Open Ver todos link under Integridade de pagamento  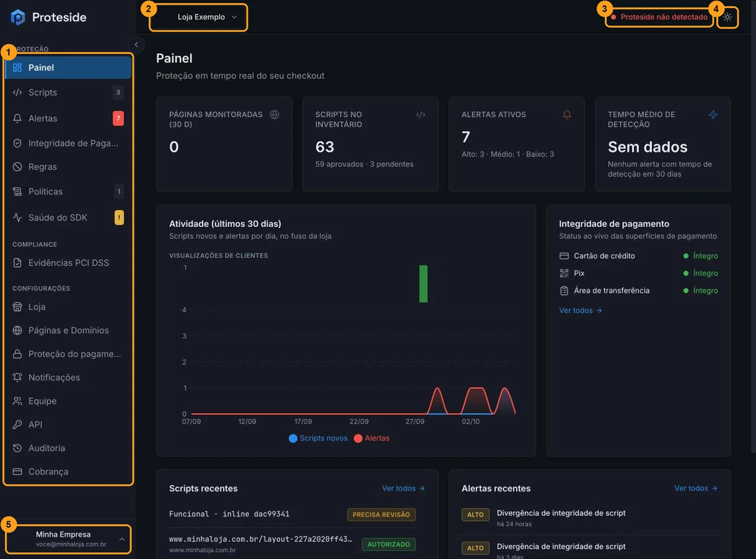coord(581,310)
